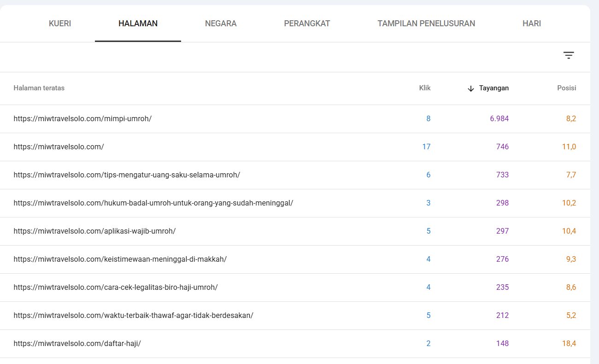Sort by the Posisi column header

click(x=567, y=88)
